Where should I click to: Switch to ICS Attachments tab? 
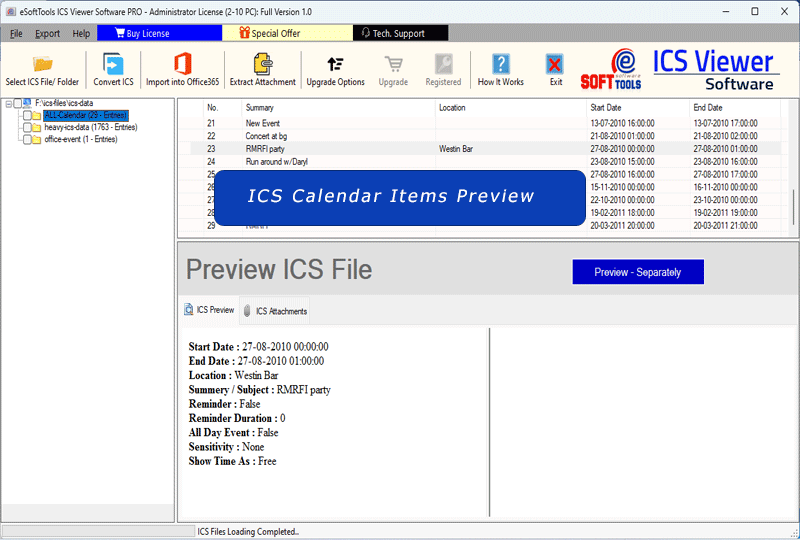pos(275,311)
